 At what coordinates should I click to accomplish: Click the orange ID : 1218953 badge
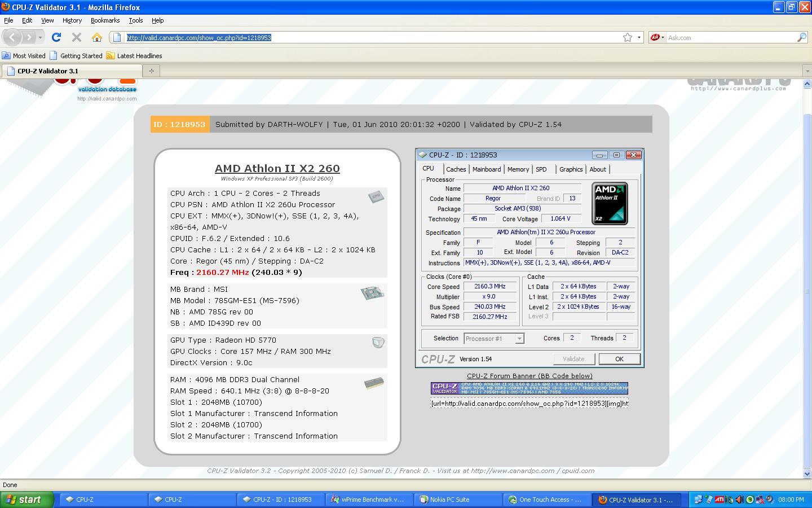coord(180,124)
